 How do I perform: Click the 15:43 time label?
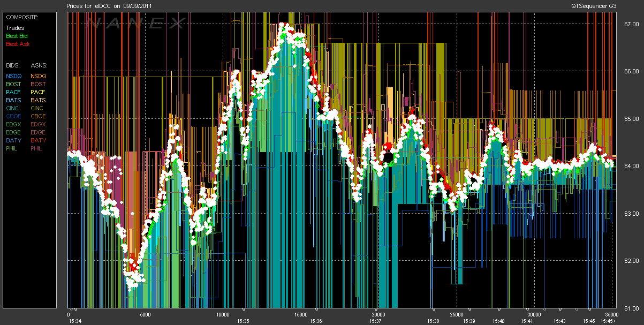pyautogui.click(x=559, y=321)
